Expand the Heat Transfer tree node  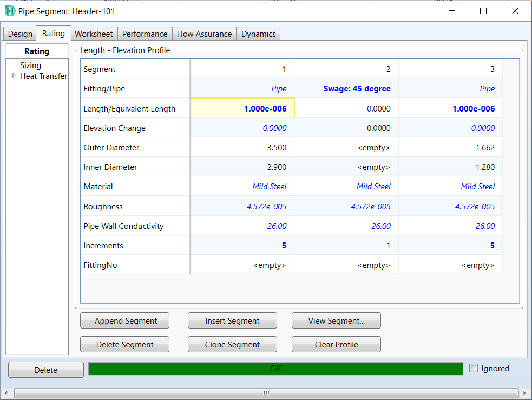[14, 76]
